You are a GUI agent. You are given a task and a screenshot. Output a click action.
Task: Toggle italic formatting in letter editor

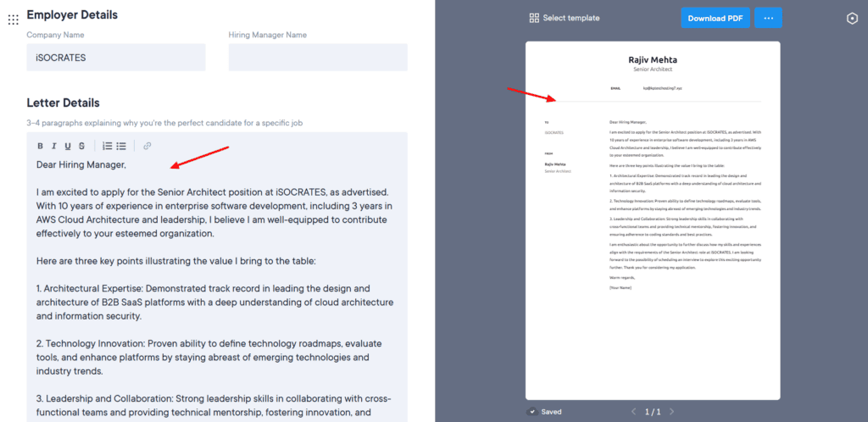tap(54, 146)
